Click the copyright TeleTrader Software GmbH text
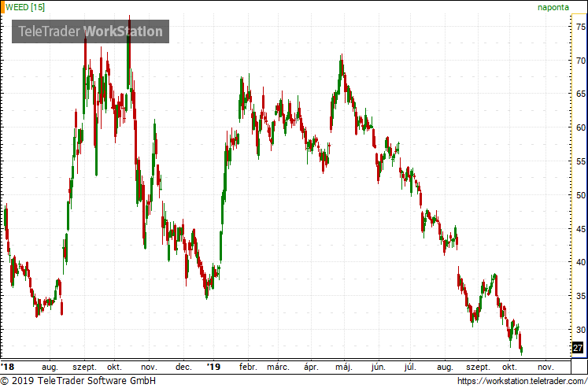This screenshot has width=588, height=388. pos(78,381)
